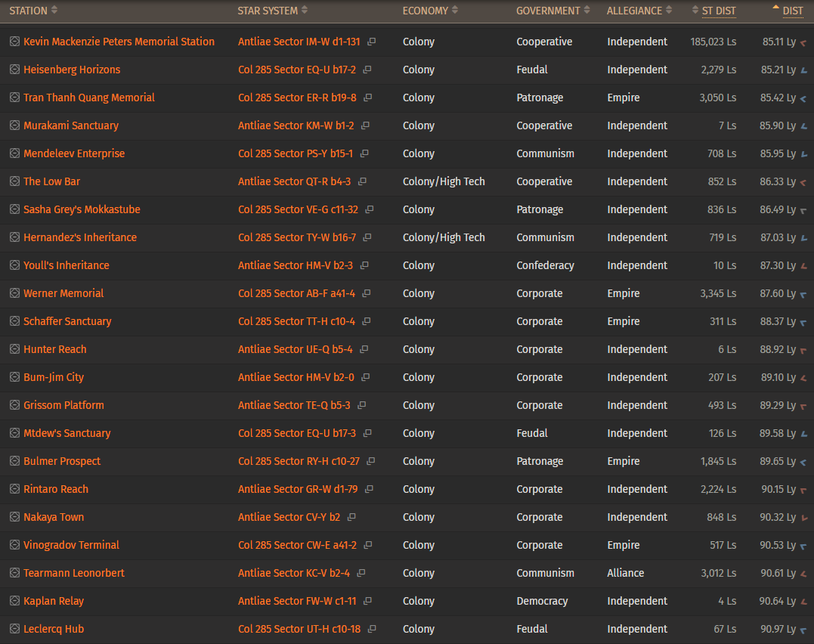The height and width of the screenshot is (644, 814).
Task: Click copy icon next to Antliae Sector UE-Q b5-4
Action: (364, 349)
